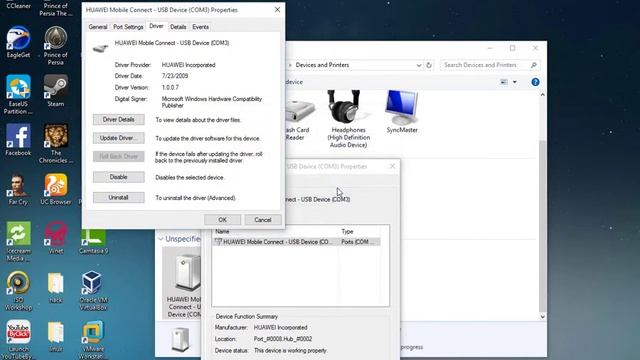
Task: Open the Far Cry desktop shortcut
Action: [x=18, y=189]
